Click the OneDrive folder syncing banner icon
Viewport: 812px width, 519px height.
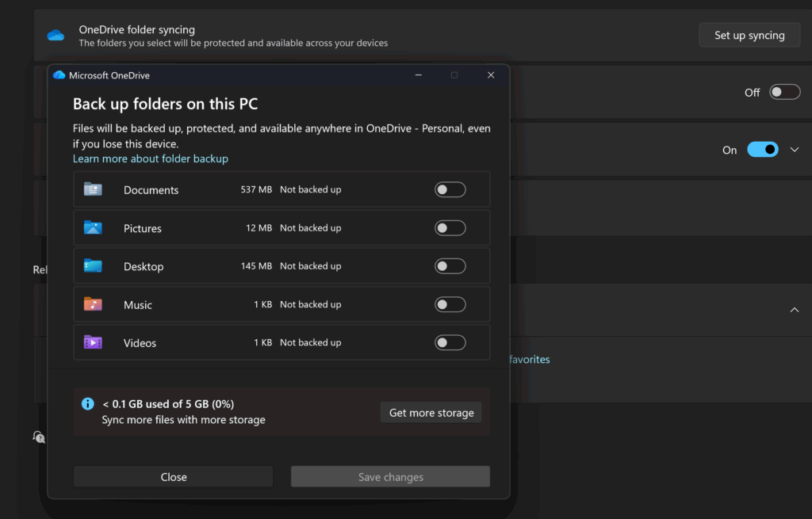pyautogui.click(x=54, y=34)
